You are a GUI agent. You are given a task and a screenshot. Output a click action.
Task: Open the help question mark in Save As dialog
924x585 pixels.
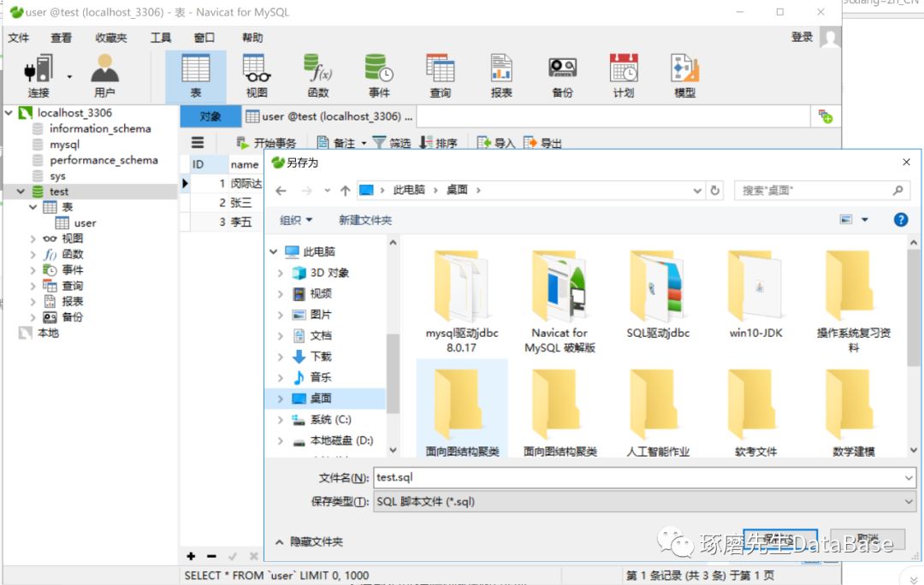(900, 220)
